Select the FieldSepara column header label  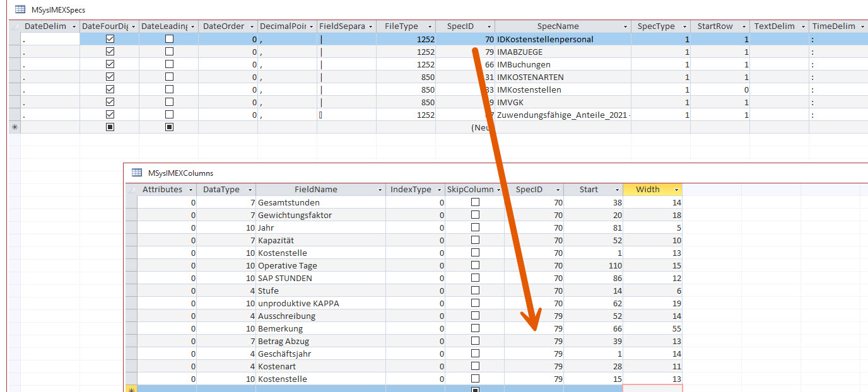(342, 26)
